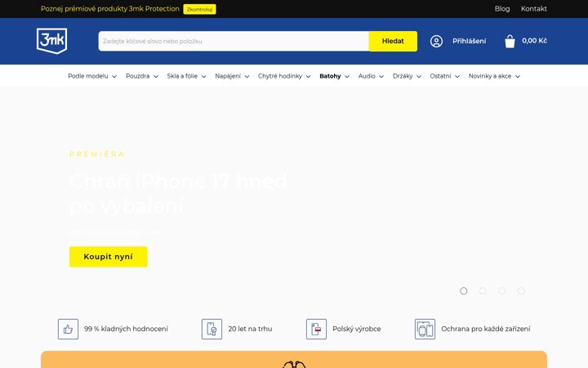Expand the Skla a fólie chevron

click(x=203, y=77)
